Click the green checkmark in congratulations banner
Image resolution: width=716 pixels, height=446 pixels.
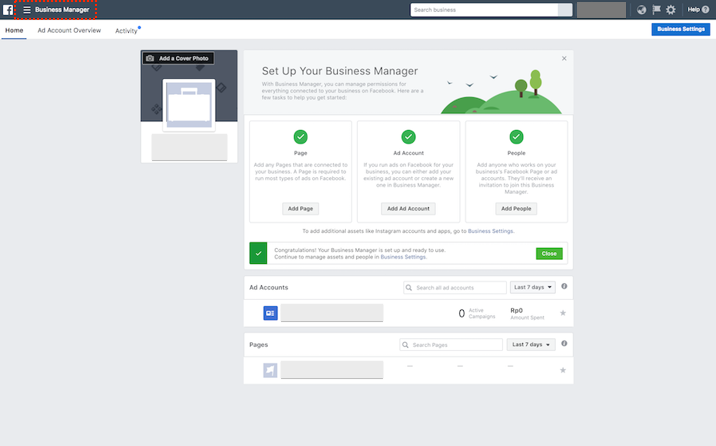click(x=258, y=253)
